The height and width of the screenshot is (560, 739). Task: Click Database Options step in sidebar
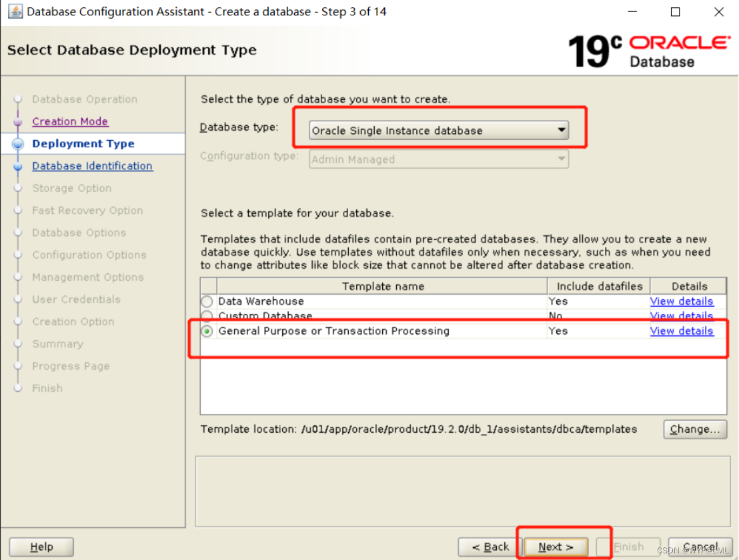coord(79,233)
